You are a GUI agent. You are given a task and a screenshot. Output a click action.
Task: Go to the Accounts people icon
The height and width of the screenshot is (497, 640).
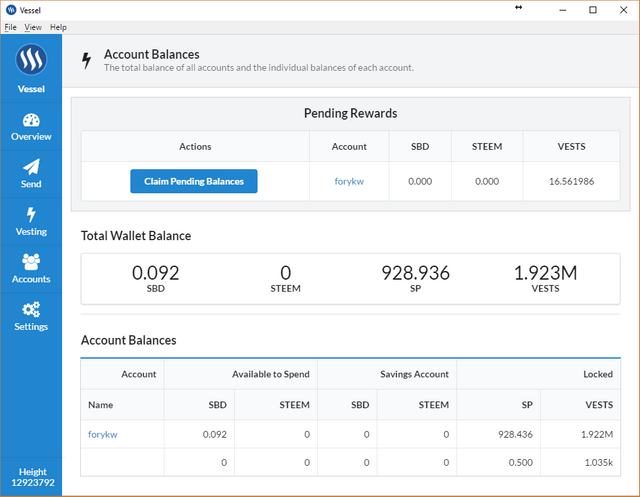click(31, 262)
